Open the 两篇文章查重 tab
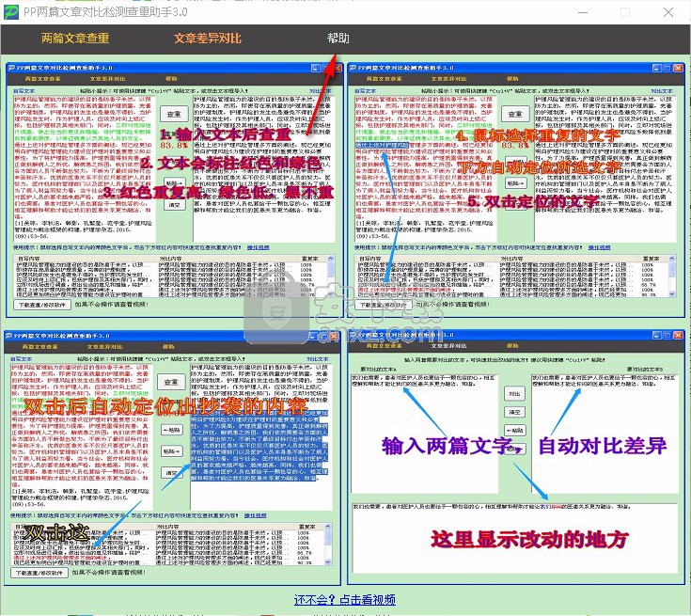This screenshot has width=691, height=616. pos(75,39)
